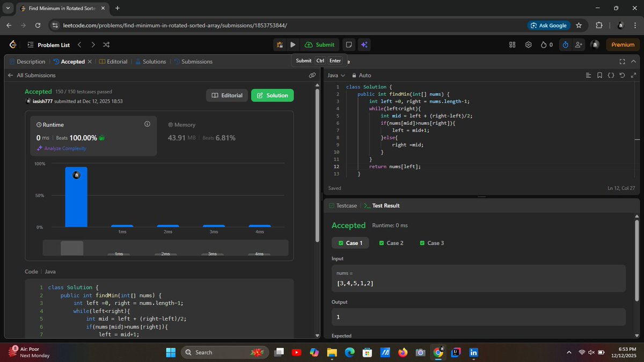Click the daily streak flame icon
This screenshot has height=362, width=644.
click(543, 45)
